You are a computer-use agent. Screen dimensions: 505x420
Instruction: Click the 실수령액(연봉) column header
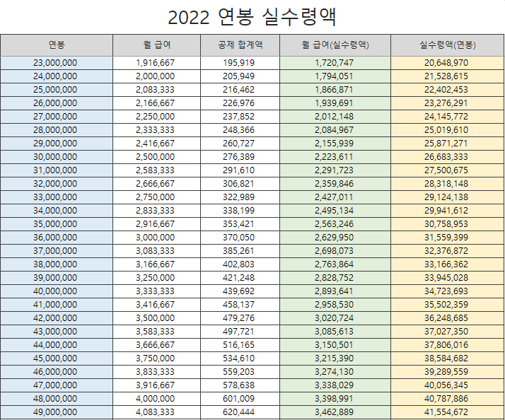tap(447, 45)
